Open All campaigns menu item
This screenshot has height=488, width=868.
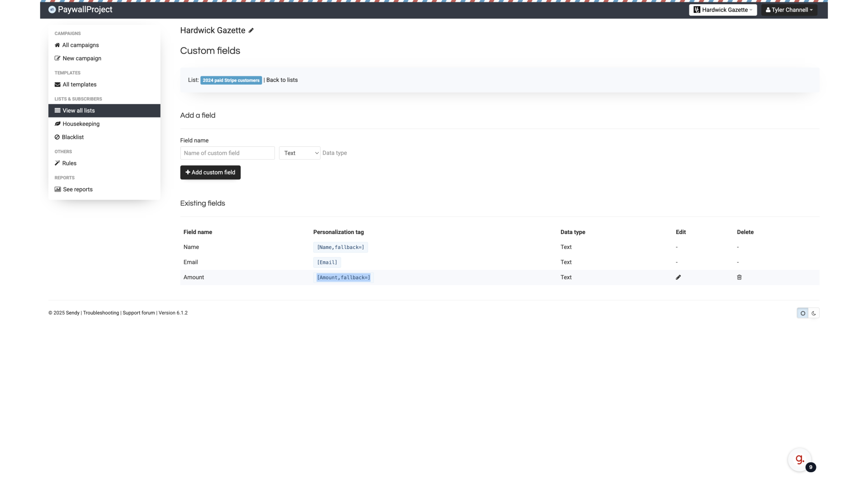point(80,45)
